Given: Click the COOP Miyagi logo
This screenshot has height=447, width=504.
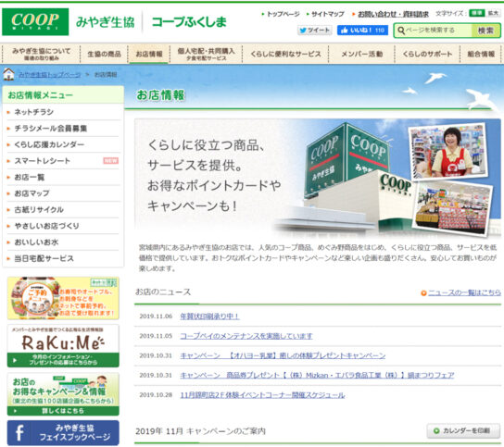Looking at the screenshot, I should pos(35,22).
